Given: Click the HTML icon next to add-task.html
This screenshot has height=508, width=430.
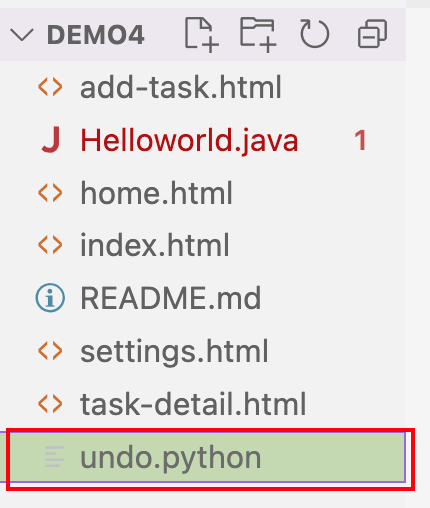Looking at the screenshot, I should click(x=50, y=87).
